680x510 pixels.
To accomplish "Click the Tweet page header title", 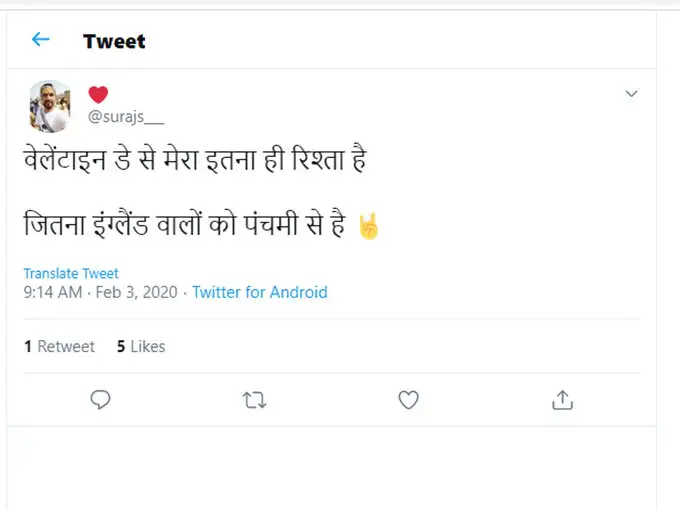I will point(114,41).
